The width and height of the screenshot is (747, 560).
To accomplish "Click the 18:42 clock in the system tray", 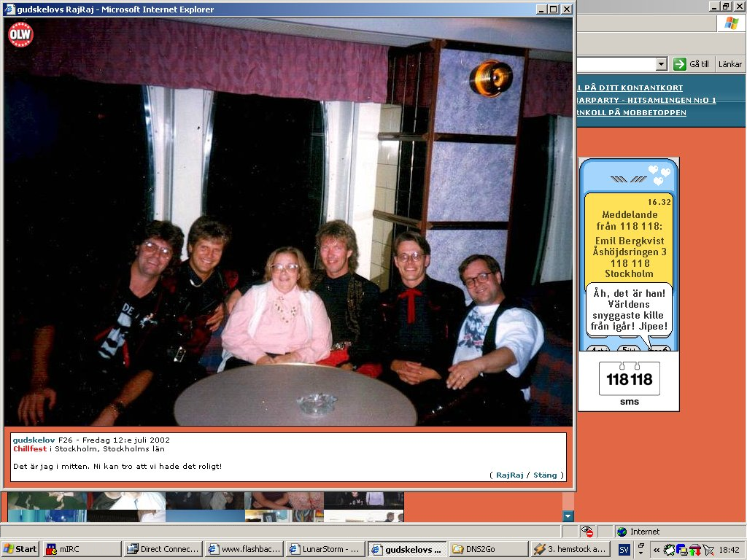I will click(729, 550).
